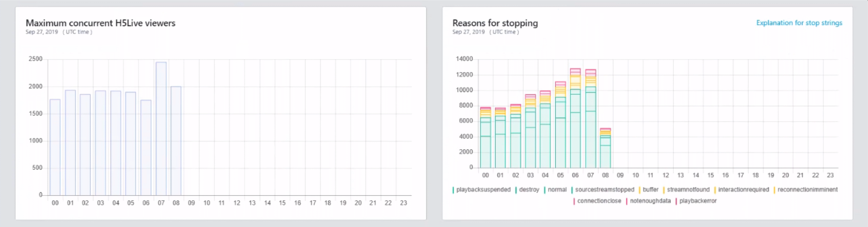Screen dimensions: 868x227
Task: Click the playbackerror legend entry
Action: coord(698,201)
